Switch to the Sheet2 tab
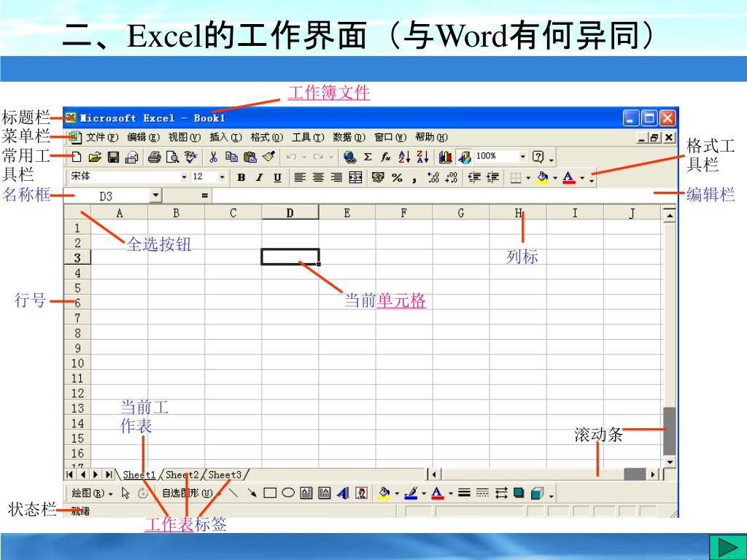Viewport: 747px width, 560px height. [182, 475]
